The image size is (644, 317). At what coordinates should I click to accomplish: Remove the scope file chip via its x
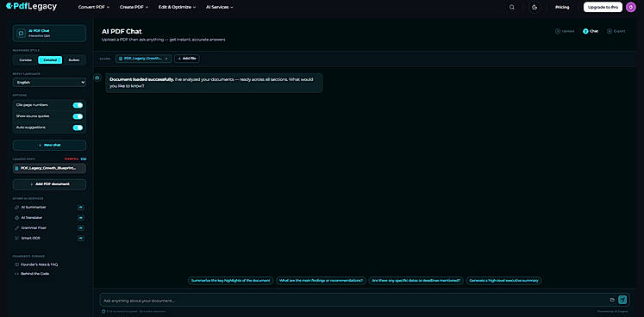click(x=166, y=59)
